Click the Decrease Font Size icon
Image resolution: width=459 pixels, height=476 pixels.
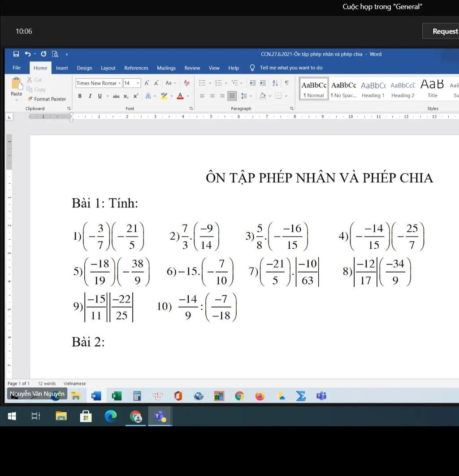coord(156,83)
